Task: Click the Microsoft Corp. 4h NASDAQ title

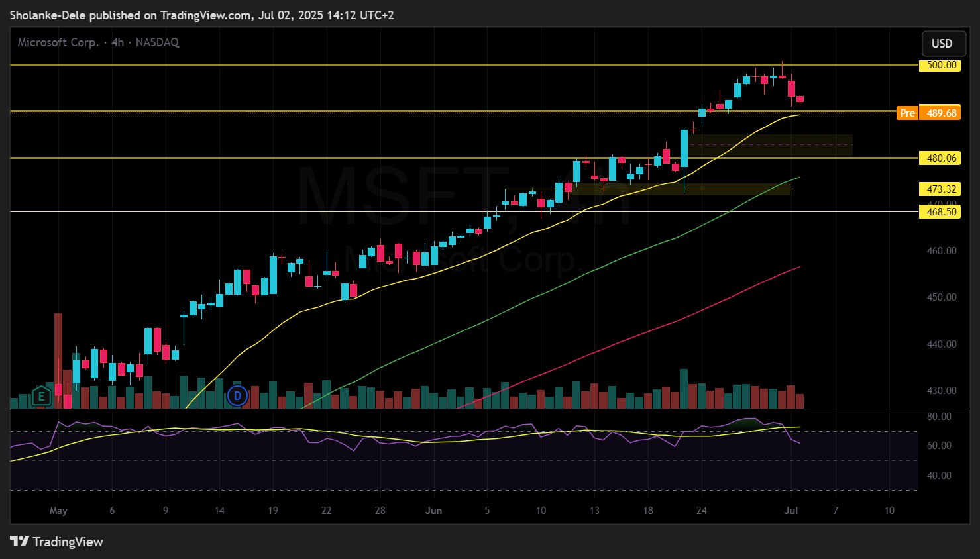Action: pos(98,42)
